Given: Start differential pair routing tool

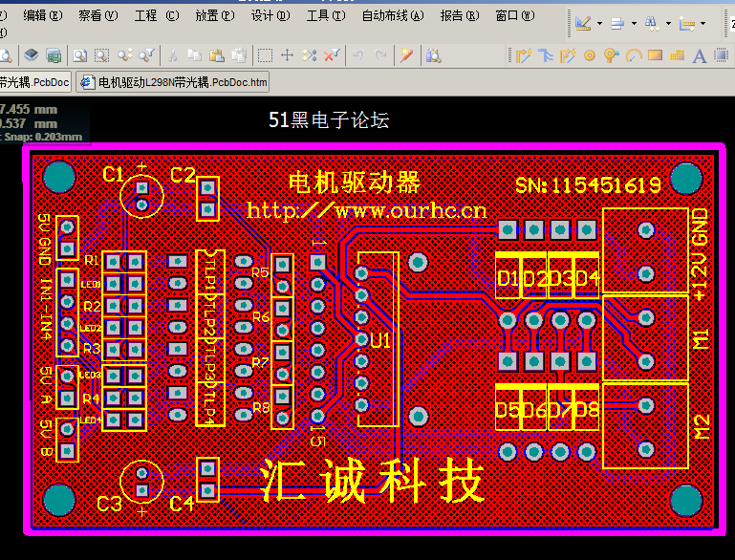Looking at the screenshot, I should click(x=545, y=55).
